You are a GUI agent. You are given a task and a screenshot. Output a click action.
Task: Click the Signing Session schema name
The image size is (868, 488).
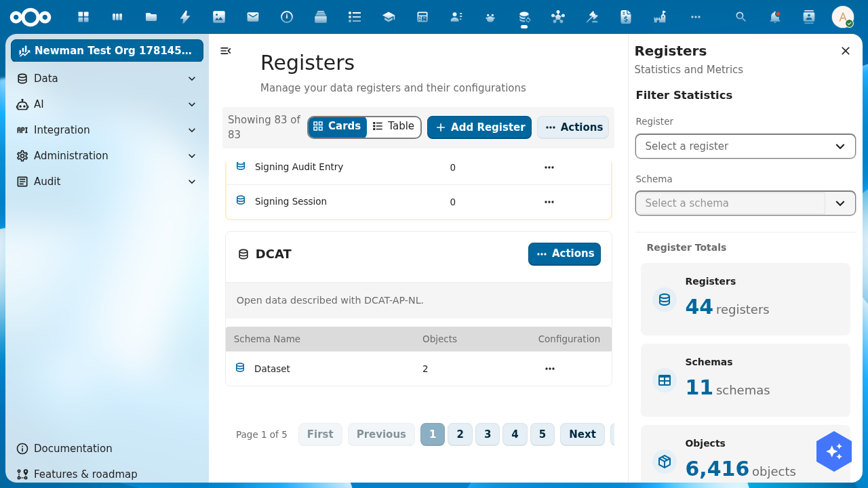coord(291,202)
